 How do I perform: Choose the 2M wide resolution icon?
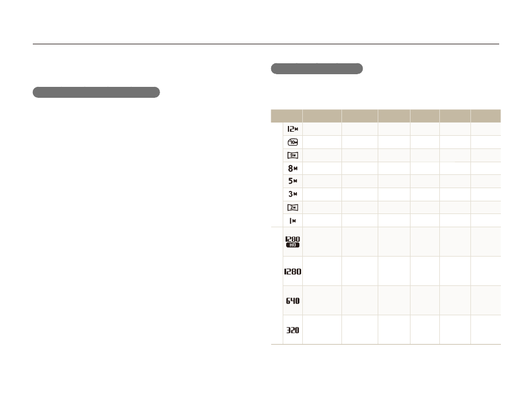(x=292, y=208)
